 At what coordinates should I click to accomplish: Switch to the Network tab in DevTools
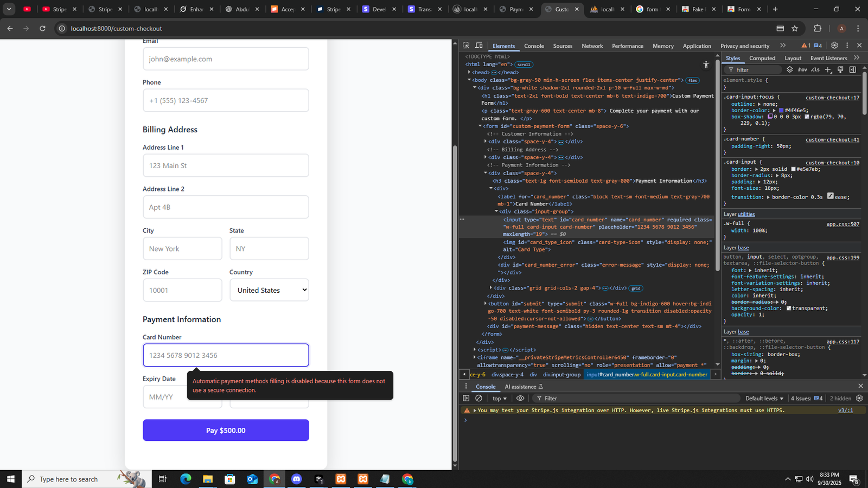click(592, 46)
